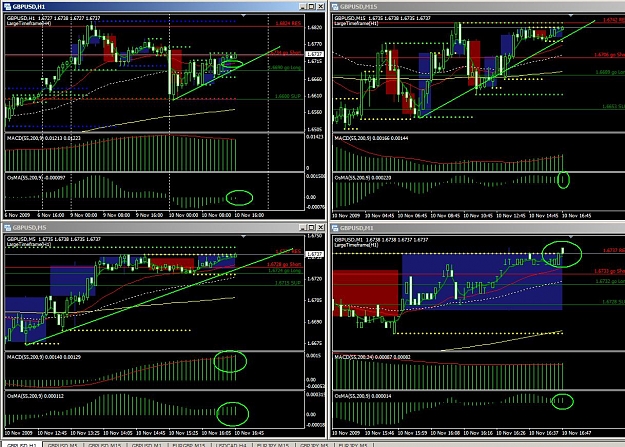Switch to the GBPUSD,M5 bottom tab
This screenshot has width=625, height=447.
[x=62, y=445]
